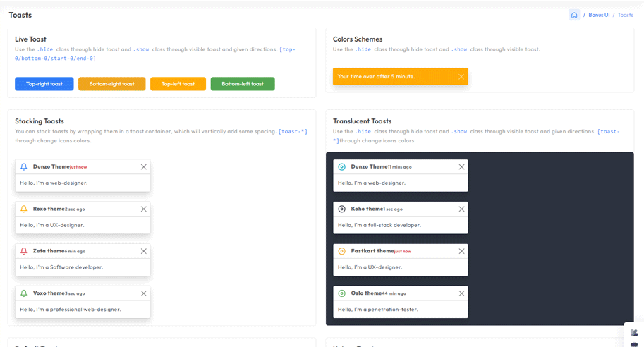The height and width of the screenshot is (347, 644).
Task: Dismiss the Voxo theme toast
Action: coord(144,293)
